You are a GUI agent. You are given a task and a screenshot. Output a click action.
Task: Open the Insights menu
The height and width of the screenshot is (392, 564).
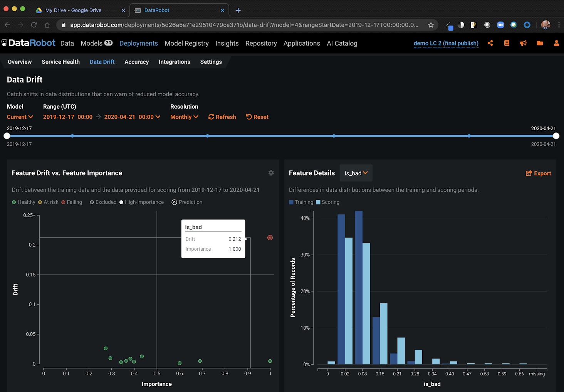tap(227, 44)
